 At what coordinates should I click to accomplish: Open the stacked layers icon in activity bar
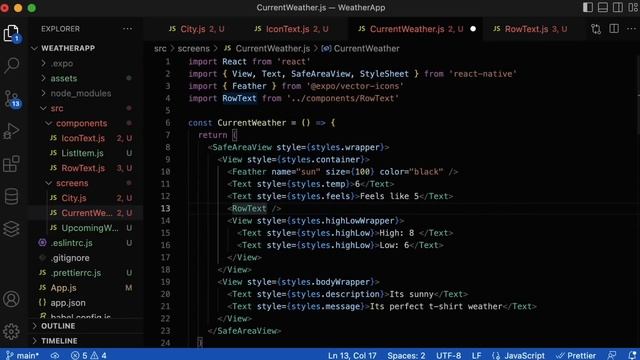coord(11,229)
